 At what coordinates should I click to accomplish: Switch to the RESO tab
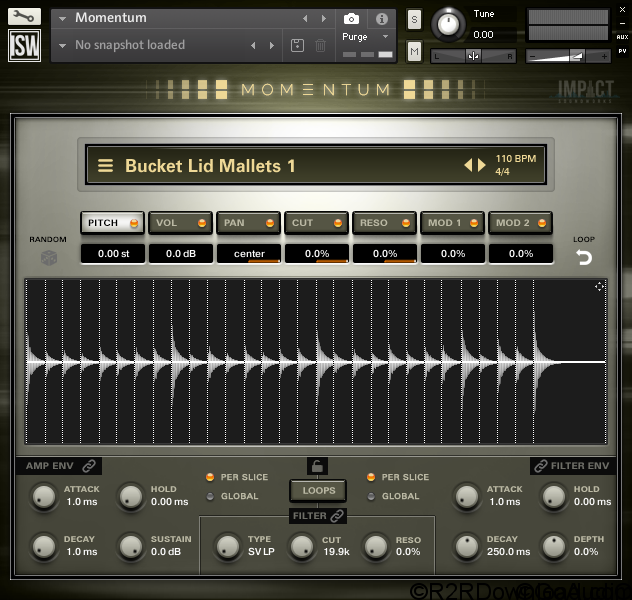[385, 223]
